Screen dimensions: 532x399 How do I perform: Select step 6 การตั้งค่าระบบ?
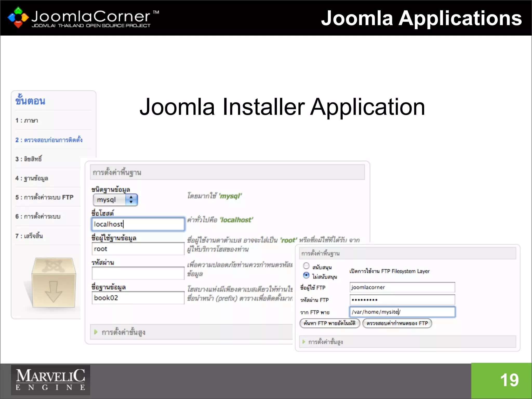pyautogui.click(x=38, y=216)
